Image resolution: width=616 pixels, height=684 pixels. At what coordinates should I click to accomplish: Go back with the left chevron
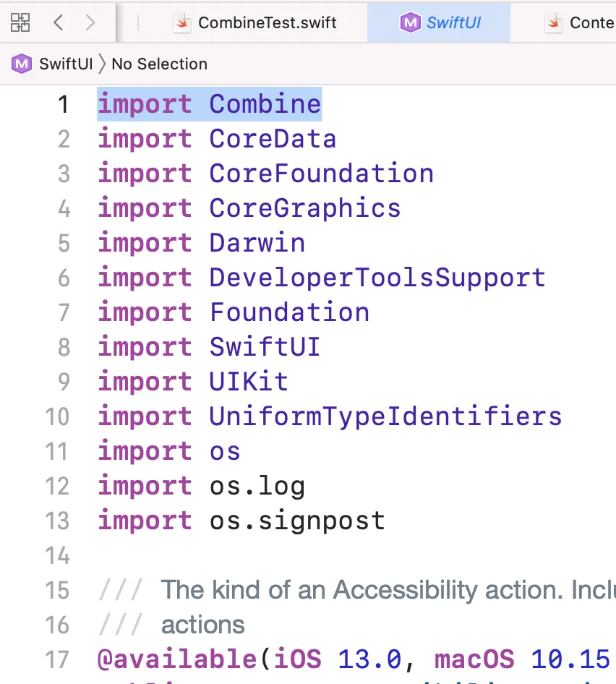59,22
